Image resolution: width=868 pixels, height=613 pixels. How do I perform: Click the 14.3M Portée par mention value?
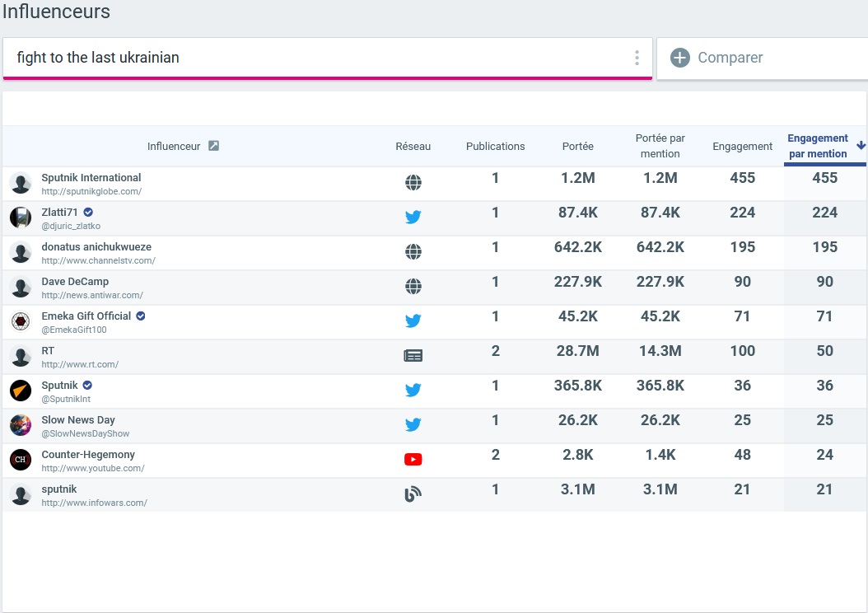660,351
